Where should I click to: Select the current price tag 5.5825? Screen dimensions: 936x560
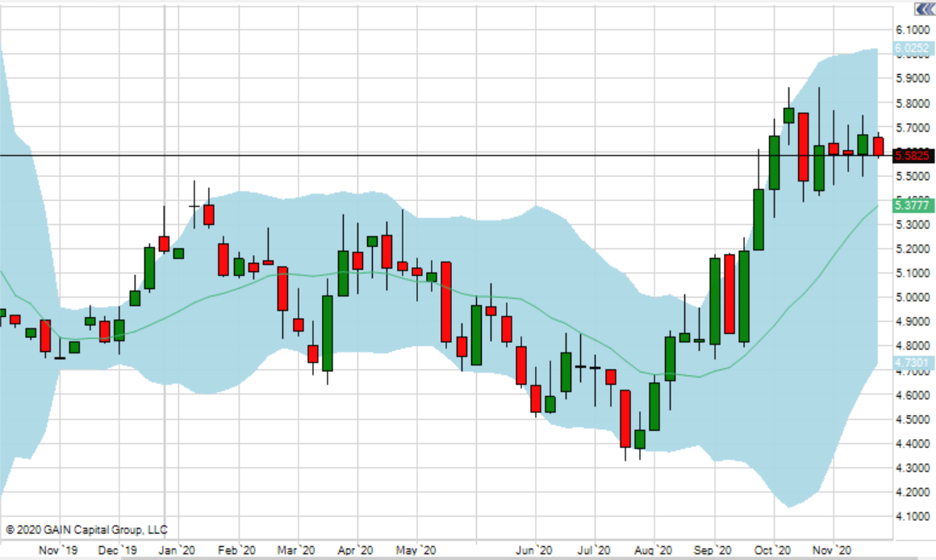point(913,156)
